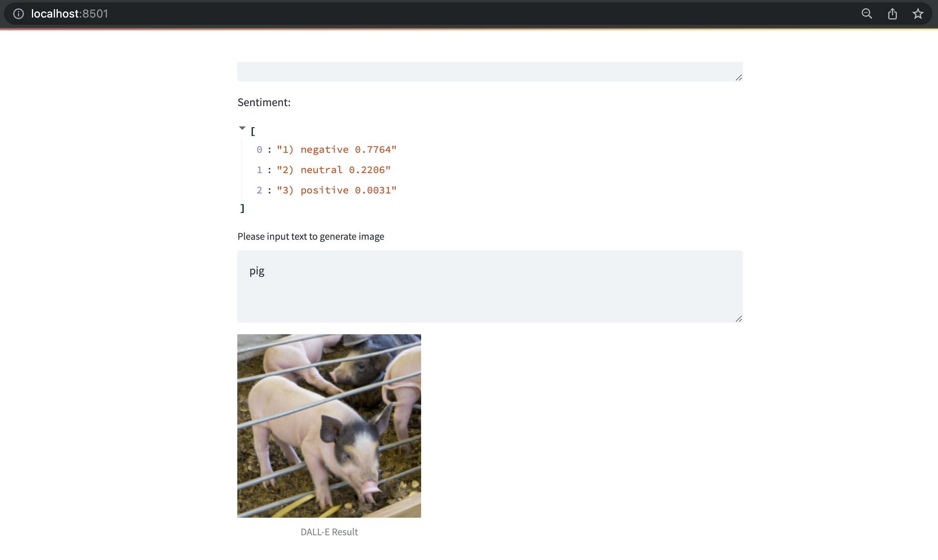Bookmark the page using the star icon
This screenshot has height=560, width=938.
pyautogui.click(x=918, y=14)
